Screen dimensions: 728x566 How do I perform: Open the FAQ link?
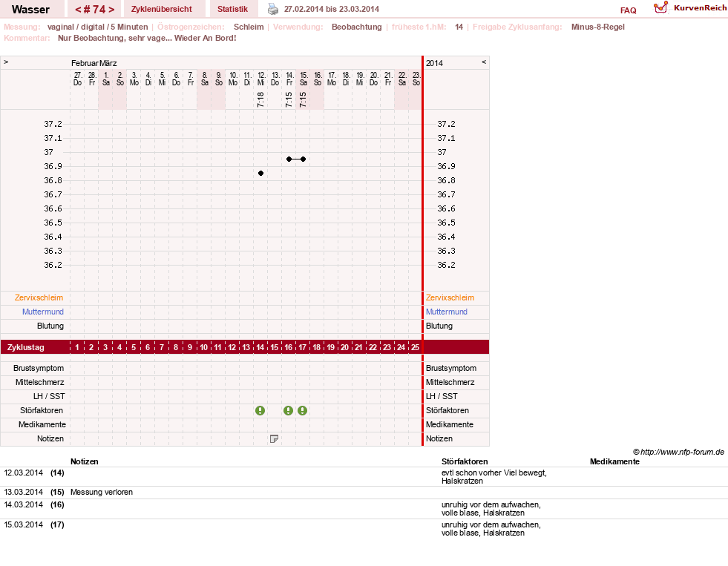click(x=628, y=10)
